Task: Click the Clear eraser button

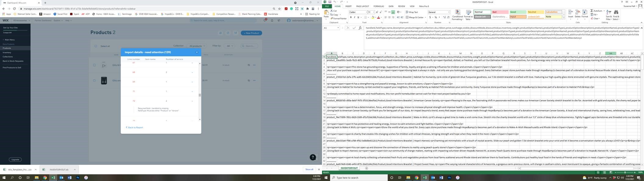Action: [x=595, y=19]
